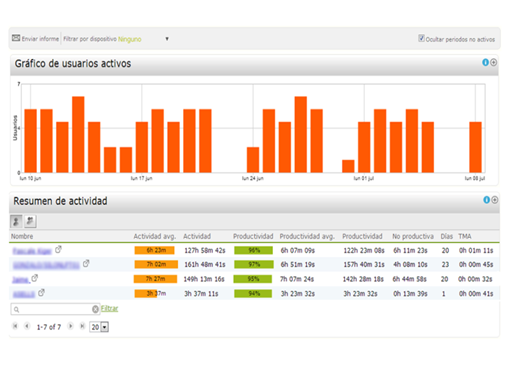Expand the Resumen de actividad panel plus icon
512x368 pixels.
pyautogui.click(x=495, y=200)
